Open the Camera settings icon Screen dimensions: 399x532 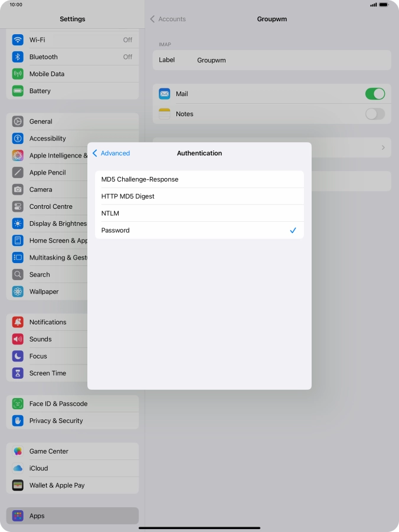(18, 190)
